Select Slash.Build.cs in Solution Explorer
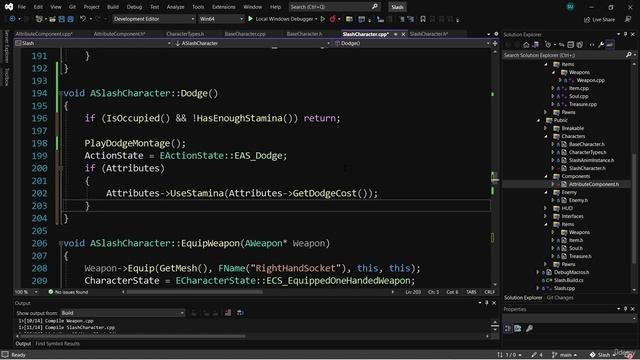 [x=569, y=280]
